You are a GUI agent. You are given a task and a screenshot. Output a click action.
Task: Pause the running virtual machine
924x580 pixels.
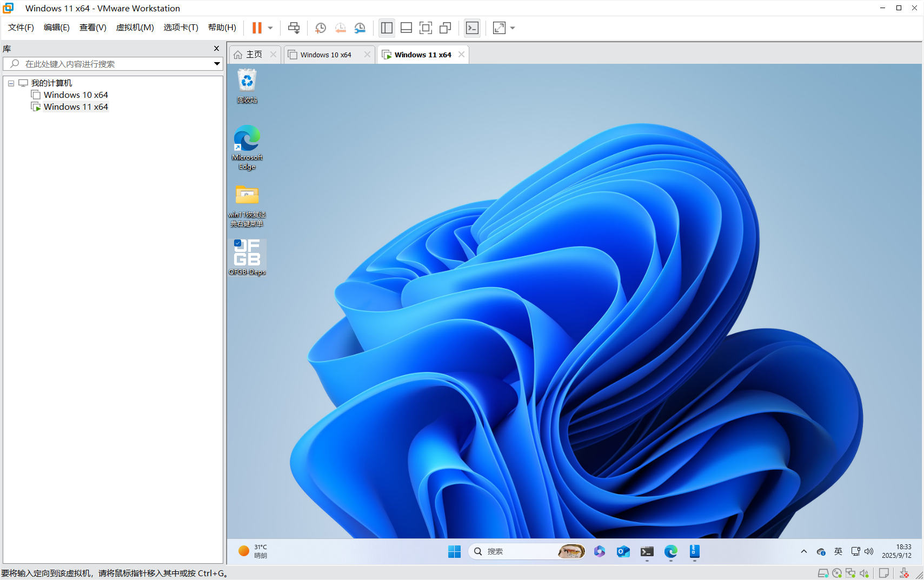point(257,28)
